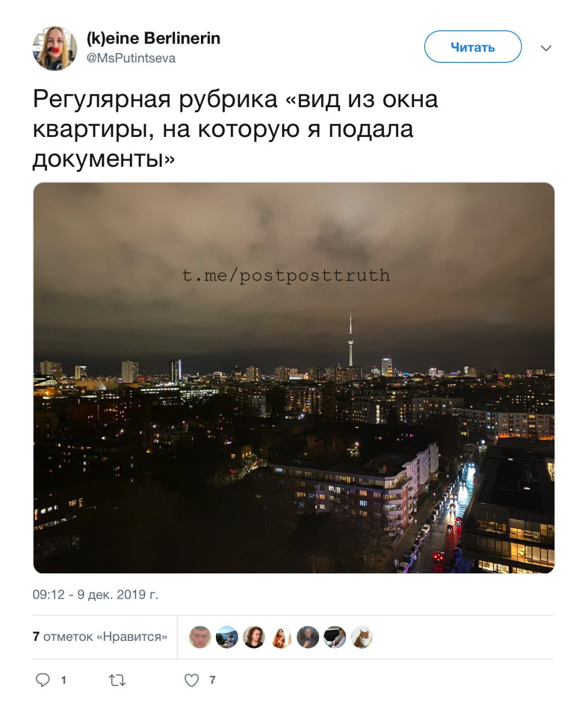
Task: Open fourth liker's avatar in likes row
Action: (281, 637)
